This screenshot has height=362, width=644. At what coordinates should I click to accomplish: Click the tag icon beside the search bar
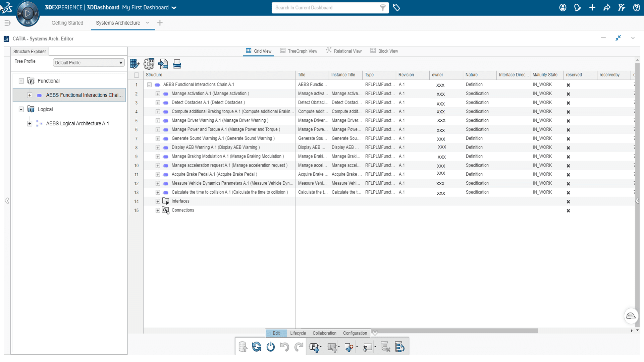coord(396,7)
